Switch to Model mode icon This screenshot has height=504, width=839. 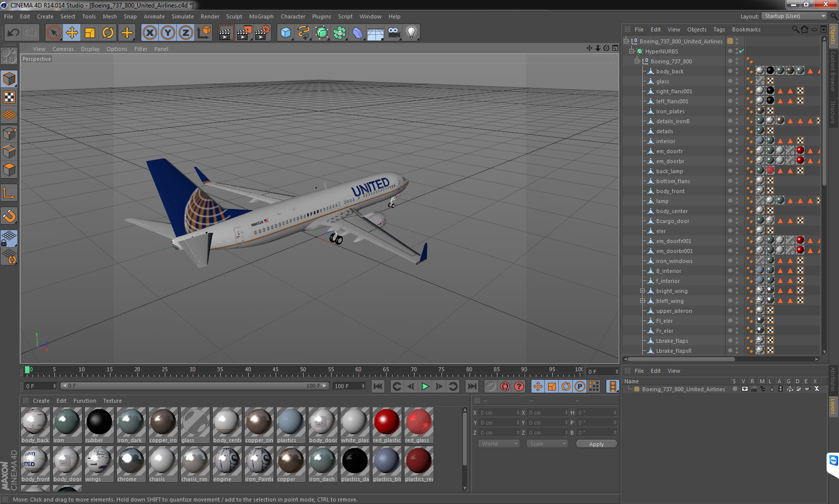tap(9, 79)
